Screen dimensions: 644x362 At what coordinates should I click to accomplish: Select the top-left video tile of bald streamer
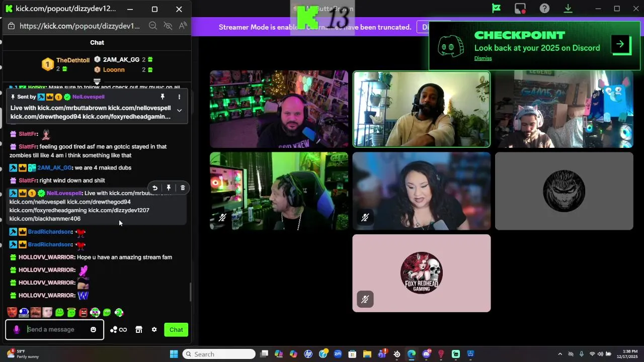pos(279,109)
